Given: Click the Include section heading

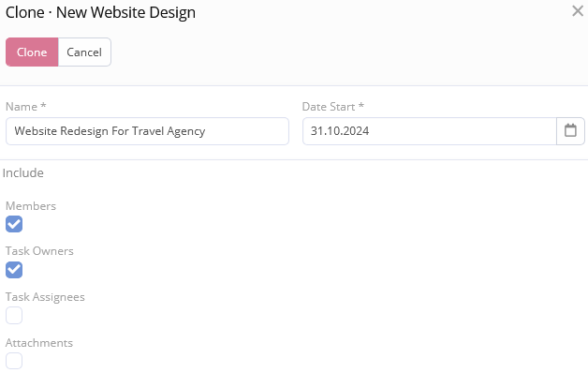Looking at the screenshot, I should pos(22,173).
